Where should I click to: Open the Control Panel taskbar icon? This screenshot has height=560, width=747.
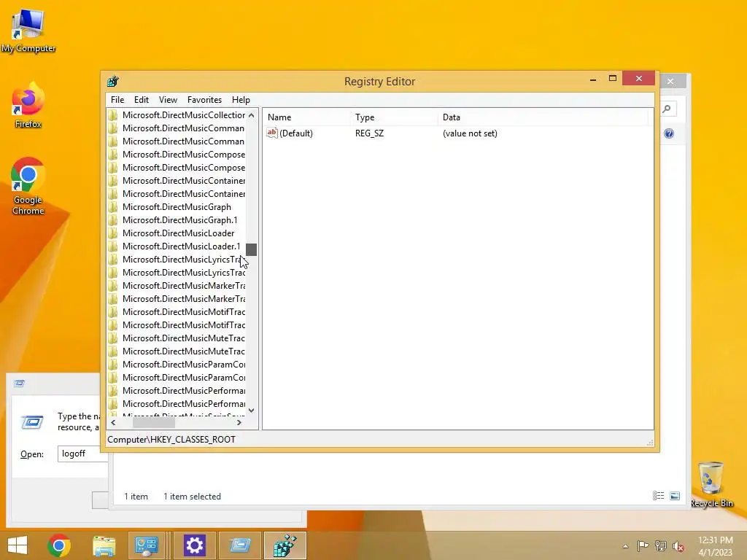[147, 545]
